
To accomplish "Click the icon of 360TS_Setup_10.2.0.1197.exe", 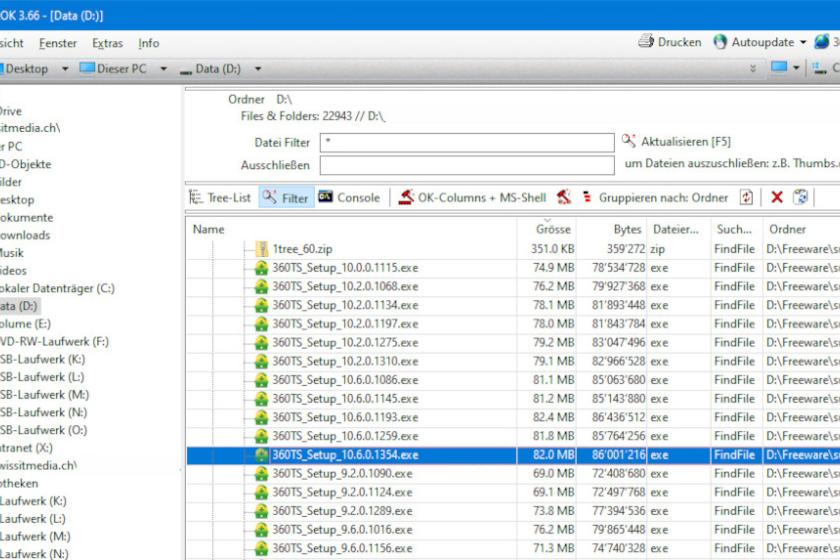I will point(261,324).
